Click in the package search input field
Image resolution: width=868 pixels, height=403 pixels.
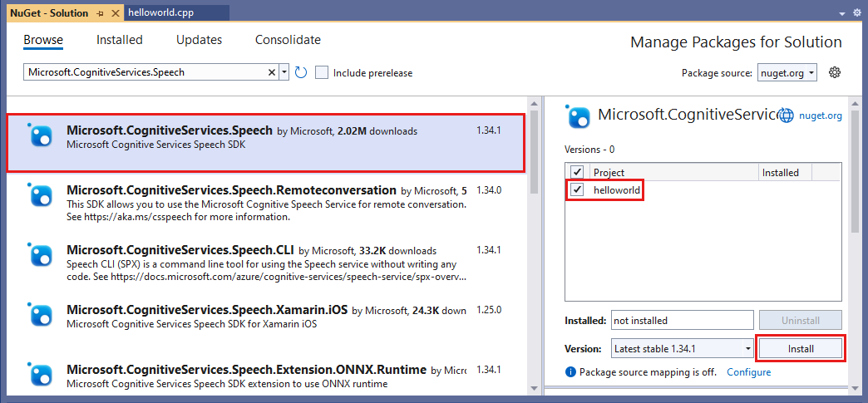(x=146, y=72)
